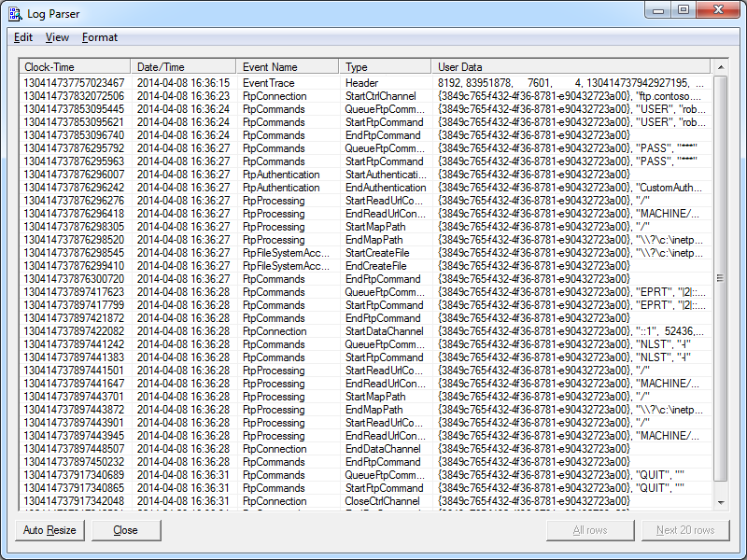Open the Edit menu

click(x=23, y=37)
